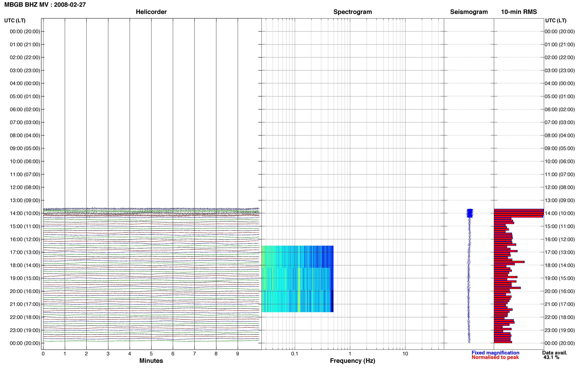Screen dimensions: 588x368
Task: Click the right 'UTC (LT)' axis label
Action: tap(556, 20)
